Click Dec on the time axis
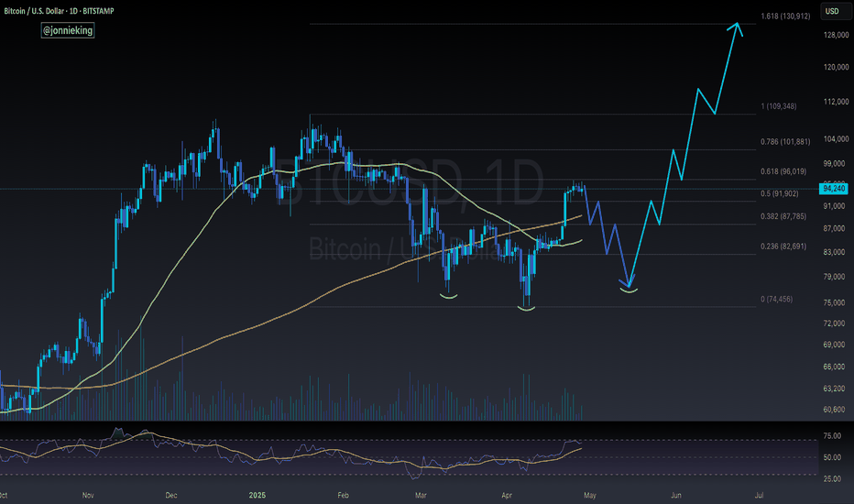Image resolution: width=854 pixels, height=504 pixels. 171,495
